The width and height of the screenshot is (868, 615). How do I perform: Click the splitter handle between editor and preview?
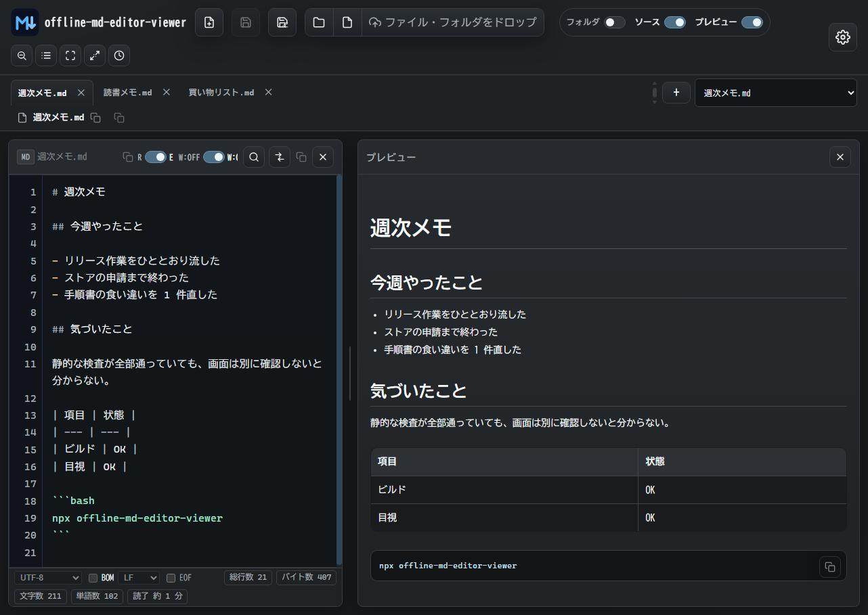click(x=350, y=373)
